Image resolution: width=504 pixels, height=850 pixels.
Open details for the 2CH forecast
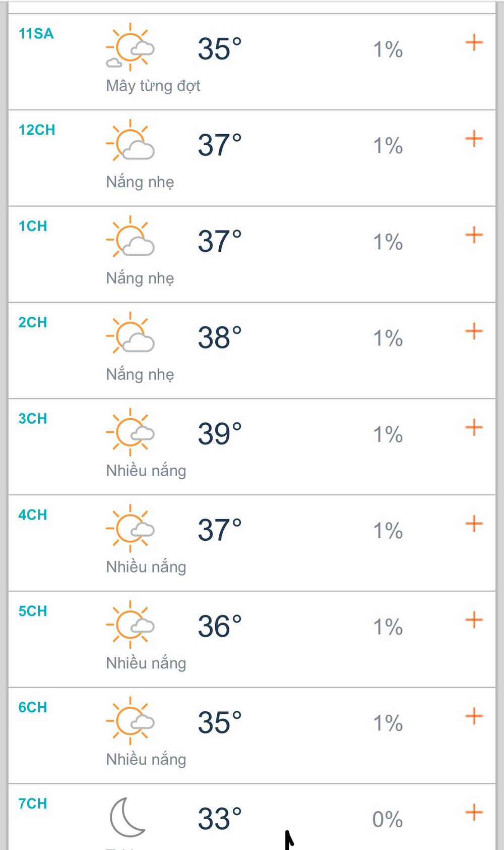[x=474, y=331]
